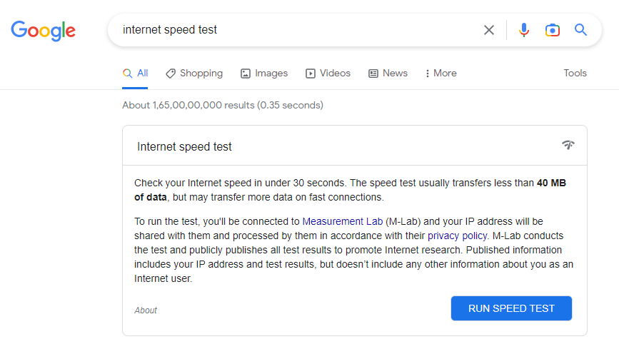
Task: Start voice search with microphone icon
Action: pos(524,30)
